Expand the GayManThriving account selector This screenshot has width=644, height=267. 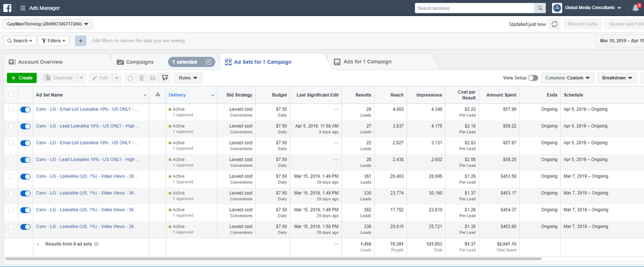point(47,24)
